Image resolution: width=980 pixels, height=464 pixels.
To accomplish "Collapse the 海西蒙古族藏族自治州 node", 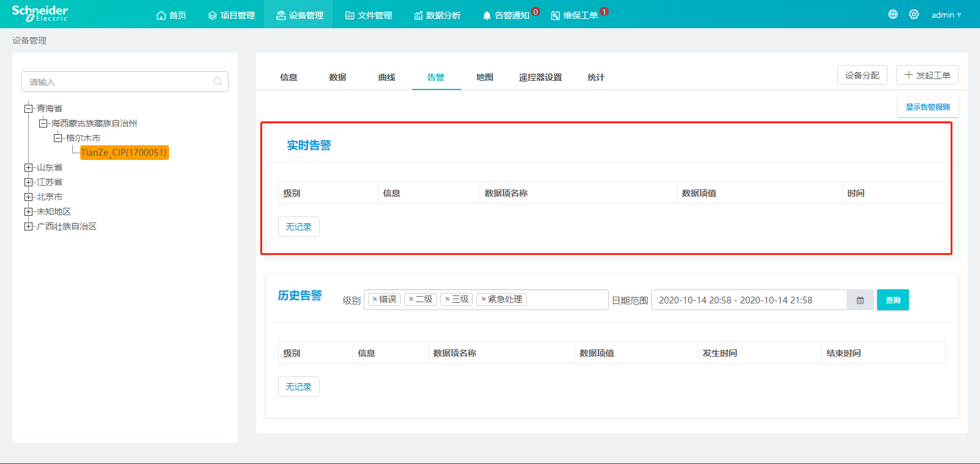I will coord(43,123).
